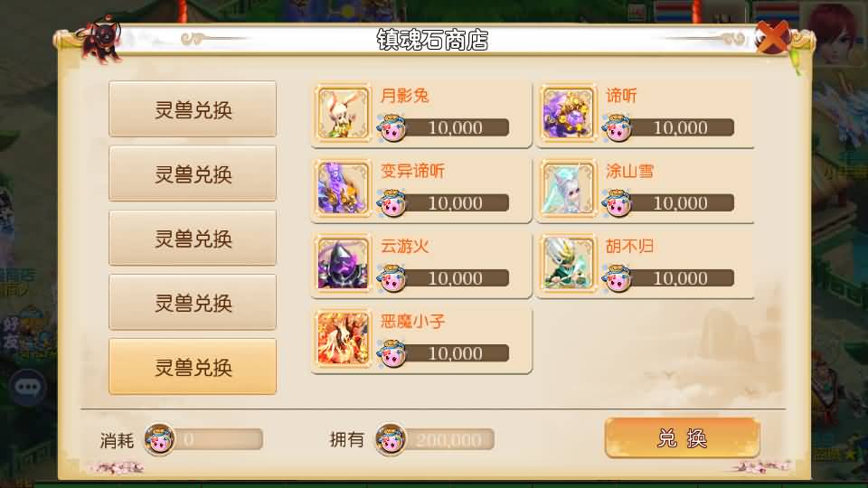The height and width of the screenshot is (488, 868).
Task: Click the fox mascot on title bar
Action: pos(100,41)
